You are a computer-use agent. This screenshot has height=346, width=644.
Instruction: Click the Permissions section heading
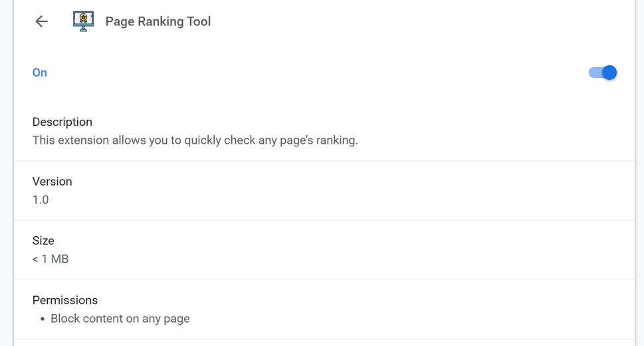coord(65,300)
